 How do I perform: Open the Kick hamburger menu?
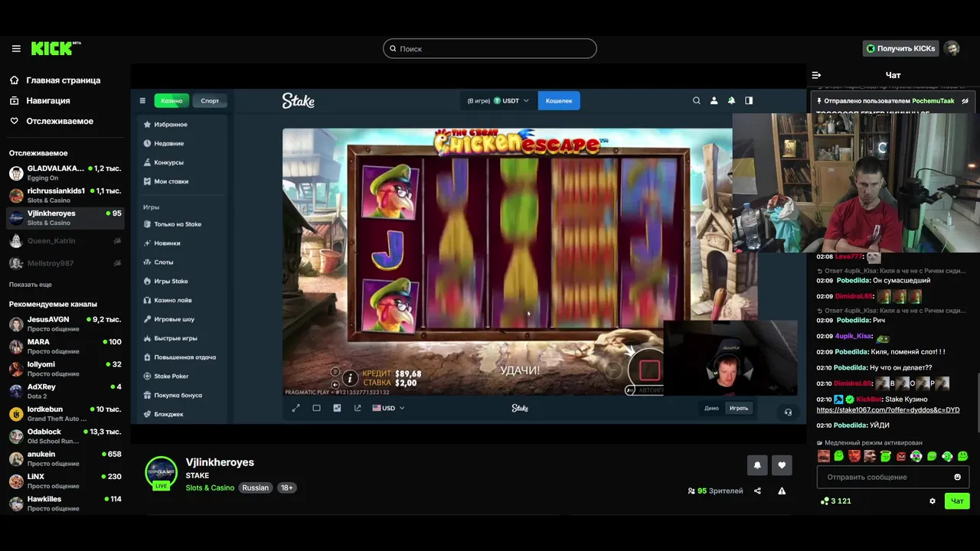(x=16, y=48)
